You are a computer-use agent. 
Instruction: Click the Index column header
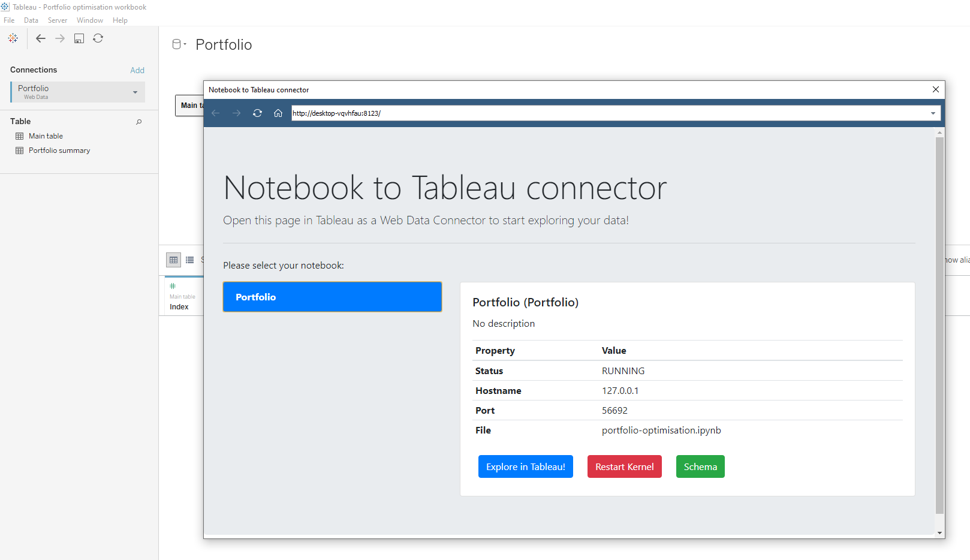(x=179, y=307)
